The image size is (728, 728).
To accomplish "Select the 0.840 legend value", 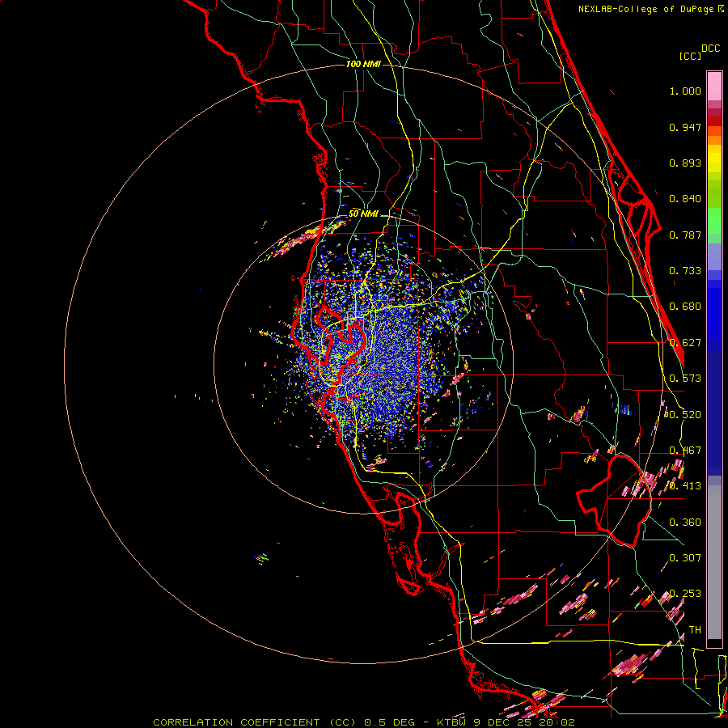I will coord(685,199).
